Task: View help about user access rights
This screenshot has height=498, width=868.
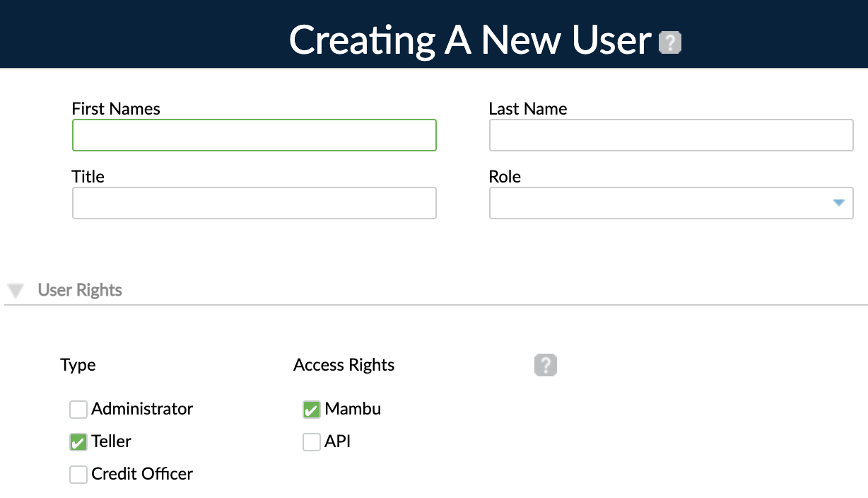Action: (546, 365)
